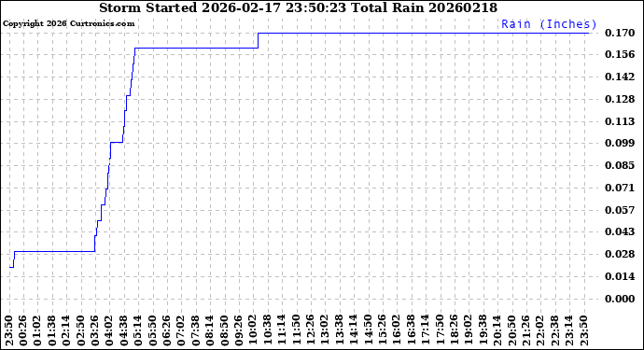The image size is (644, 350).
Task: Click the 03:26 x-axis time label
Action: [95, 330]
